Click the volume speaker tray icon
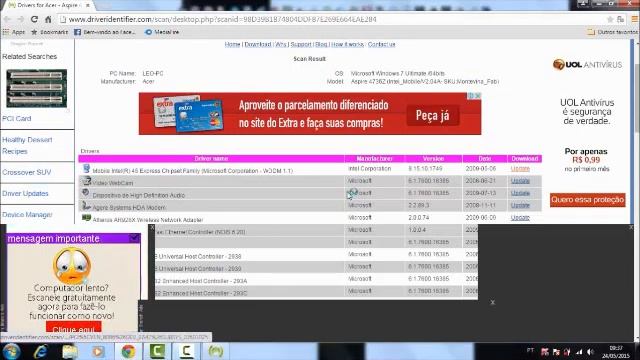This screenshot has width=640, height=360. pyautogui.click(x=590, y=351)
